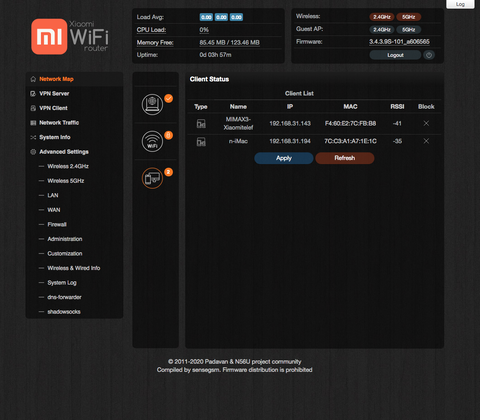
Task: Click the Memory Free label link
Action: pyautogui.click(x=155, y=43)
